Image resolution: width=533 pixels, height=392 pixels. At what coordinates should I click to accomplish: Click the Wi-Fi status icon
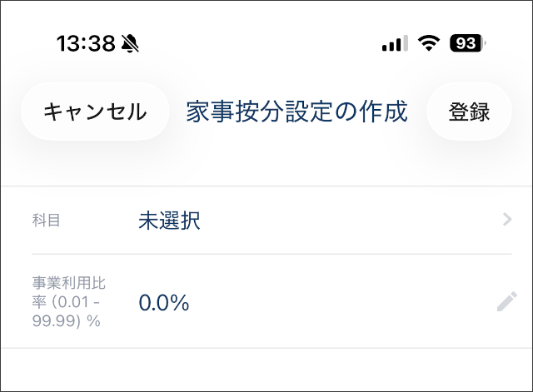429,43
